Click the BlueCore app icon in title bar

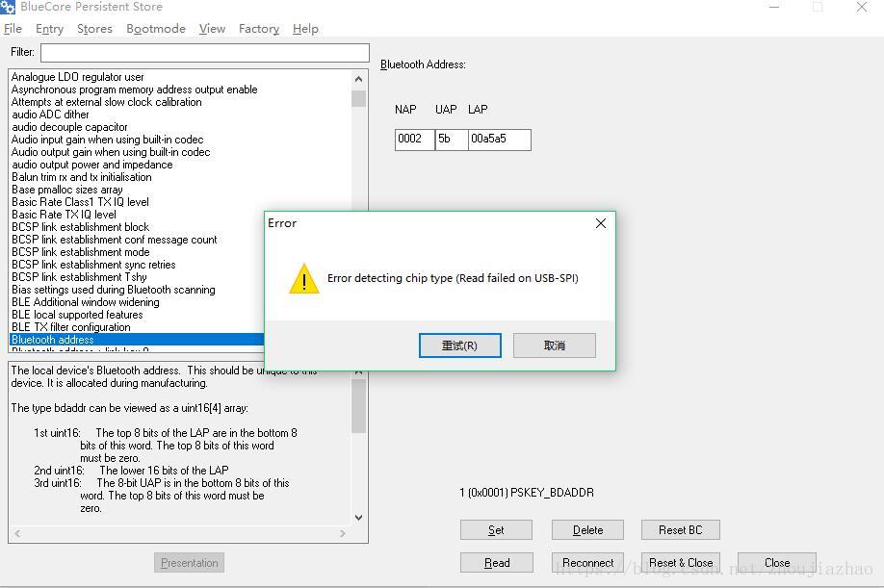(8, 8)
